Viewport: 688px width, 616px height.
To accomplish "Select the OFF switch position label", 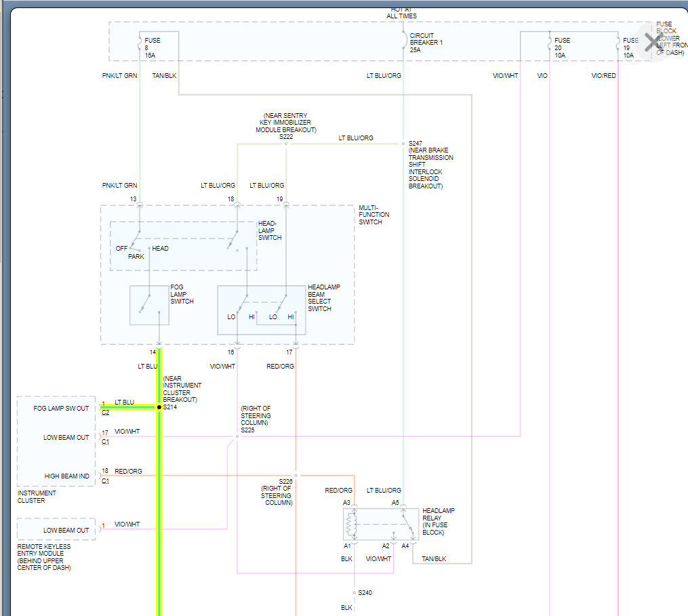I will [x=121, y=248].
